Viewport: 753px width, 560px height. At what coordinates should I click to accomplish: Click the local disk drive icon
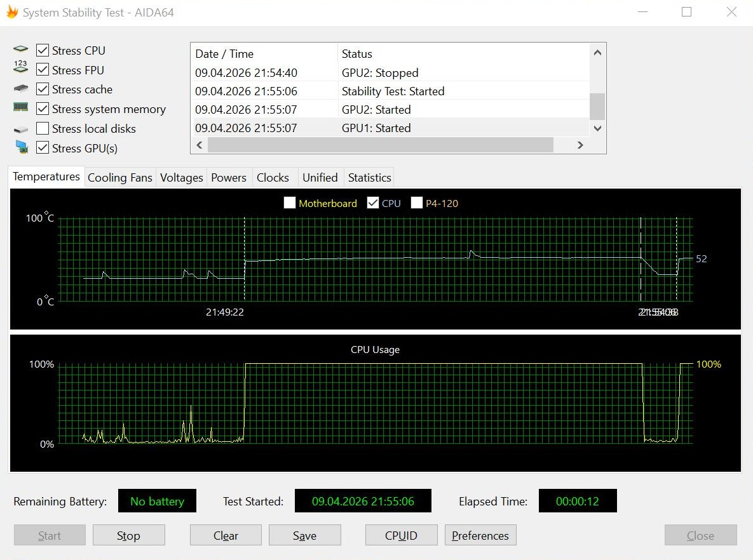[20, 129]
